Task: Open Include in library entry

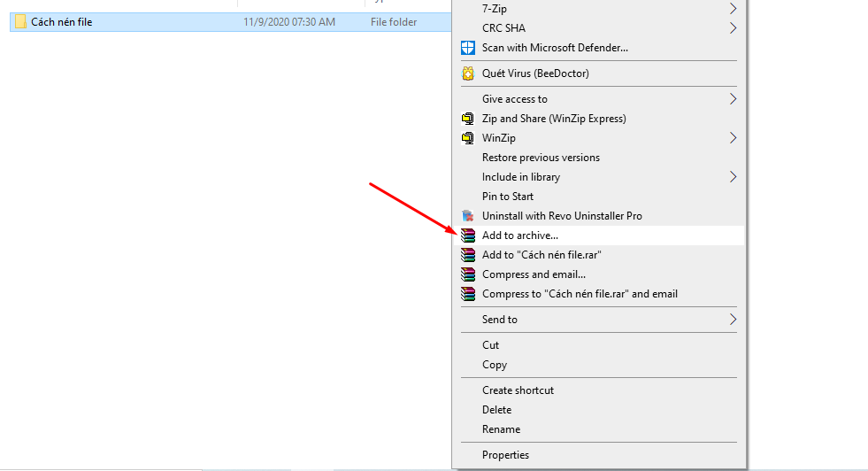Action: (521, 177)
